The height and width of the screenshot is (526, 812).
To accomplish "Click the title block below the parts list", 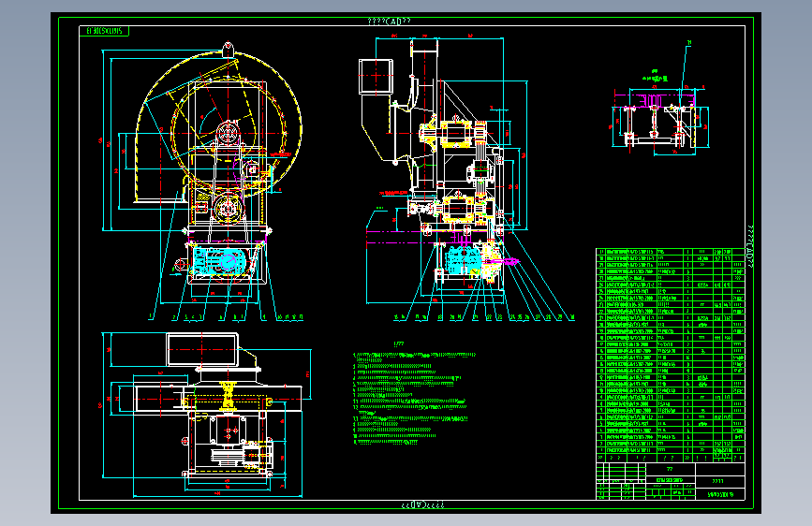I will tap(670, 481).
